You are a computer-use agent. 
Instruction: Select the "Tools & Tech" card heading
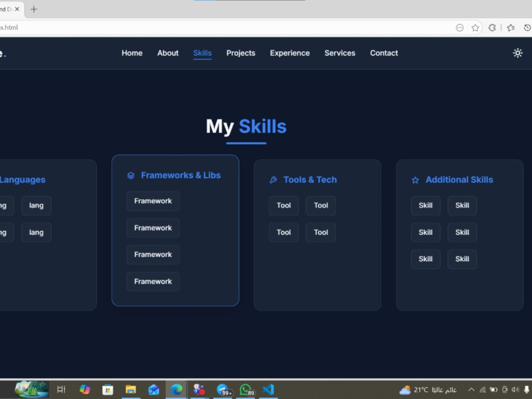tap(310, 180)
